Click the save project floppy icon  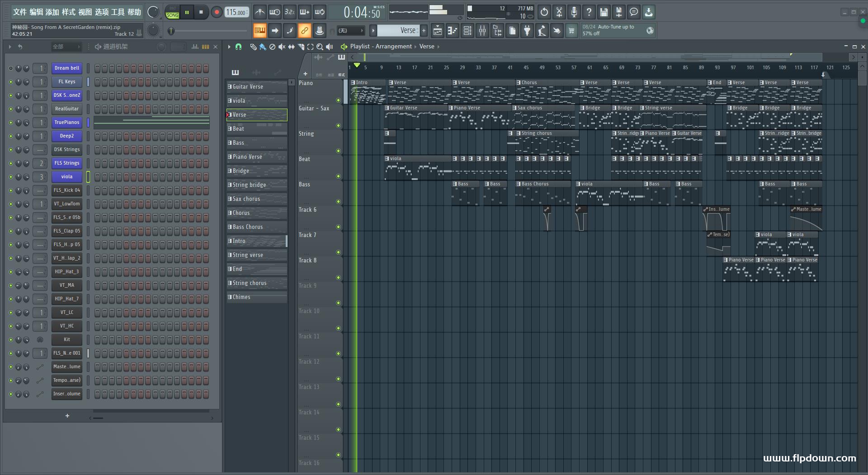(604, 12)
